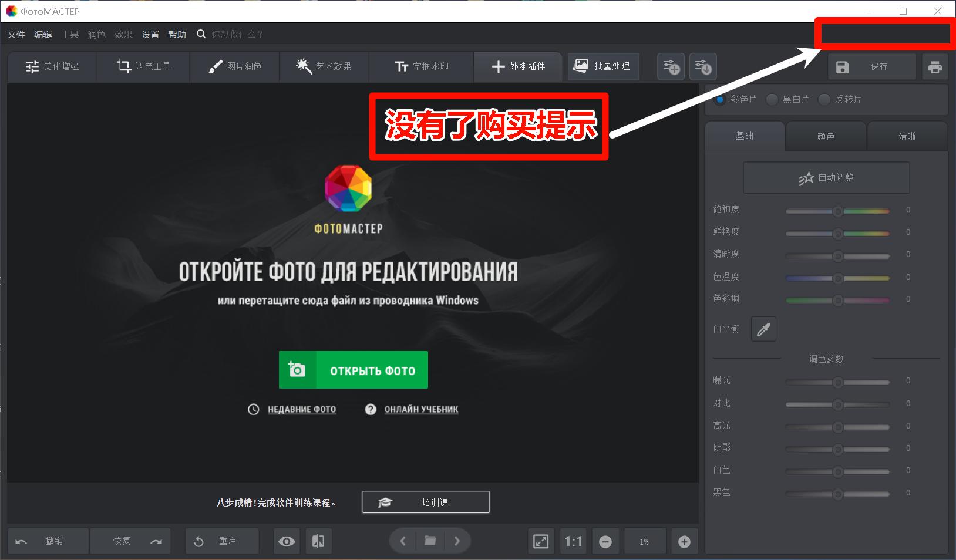This screenshot has width=956, height=560.
Task: Click the 培训课 training course button
Action: pos(426,502)
